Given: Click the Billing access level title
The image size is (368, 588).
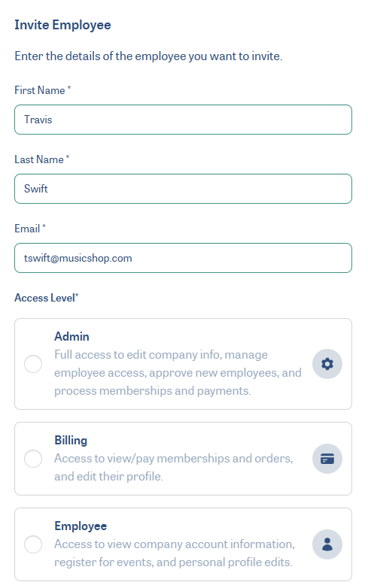Looking at the screenshot, I should tap(71, 441).
